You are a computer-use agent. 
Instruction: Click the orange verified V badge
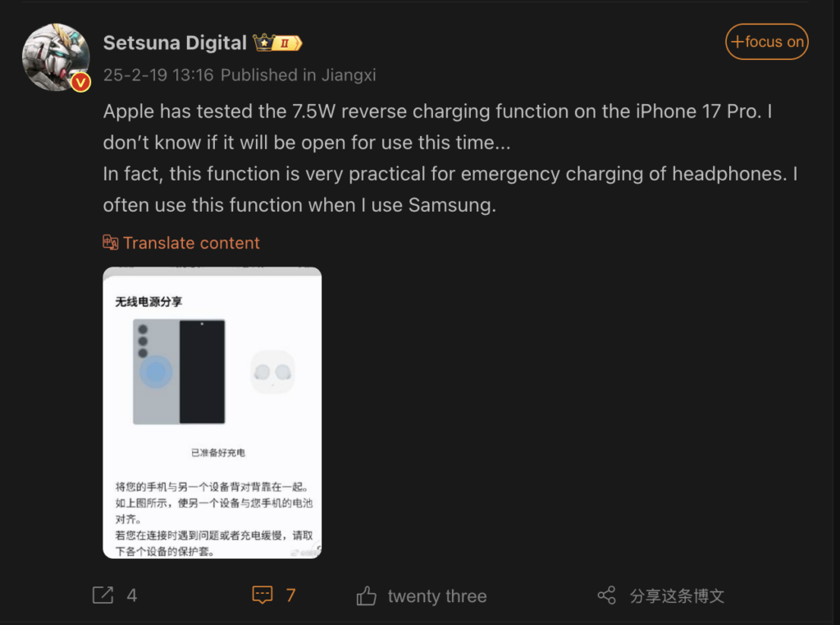[81, 83]
